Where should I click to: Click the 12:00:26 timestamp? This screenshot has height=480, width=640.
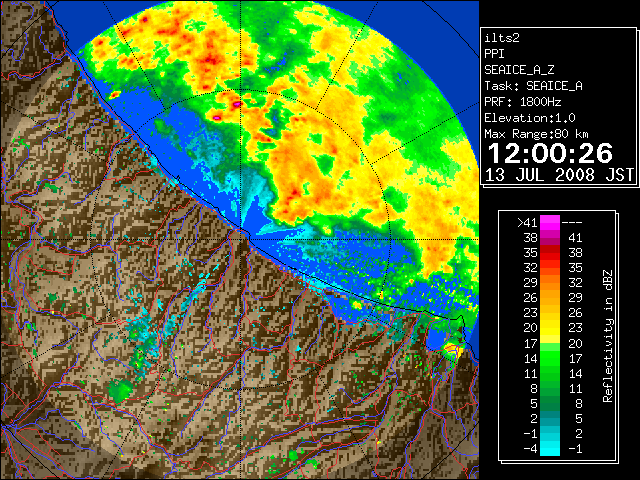point(550,153)
